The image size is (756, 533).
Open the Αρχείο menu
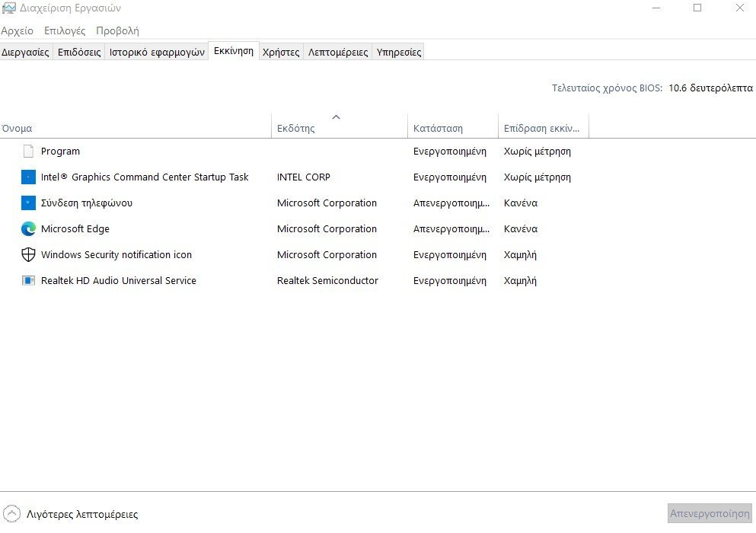pos(18,31)
